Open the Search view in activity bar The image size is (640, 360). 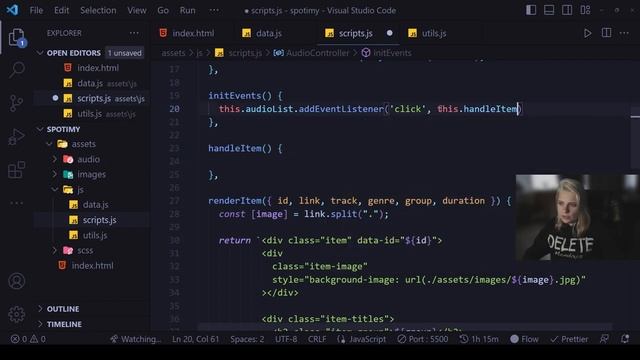point(17,69)
